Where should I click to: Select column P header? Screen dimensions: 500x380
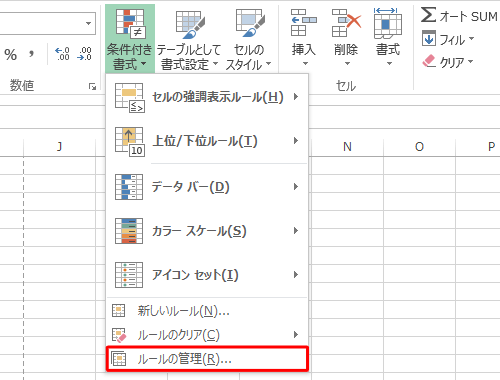tap(478, 146)
